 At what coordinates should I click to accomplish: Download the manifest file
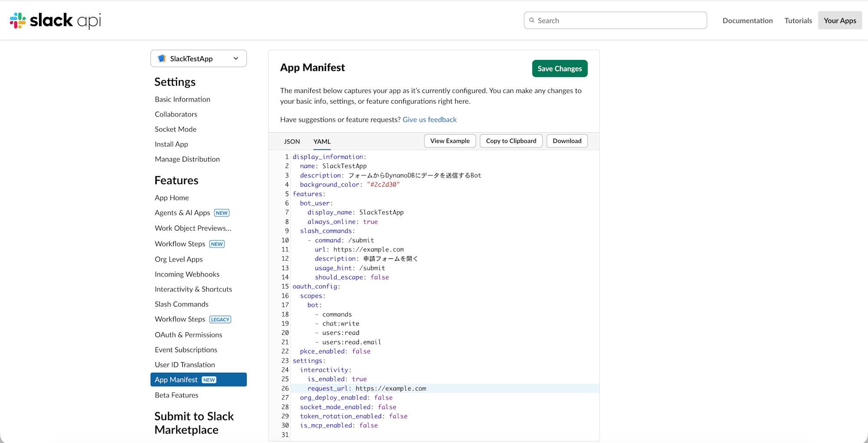567,141
